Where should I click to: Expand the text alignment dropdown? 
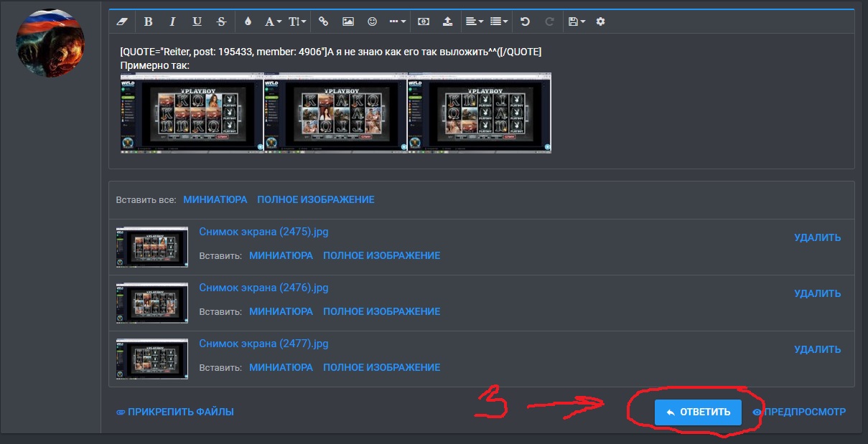point(474,22)
